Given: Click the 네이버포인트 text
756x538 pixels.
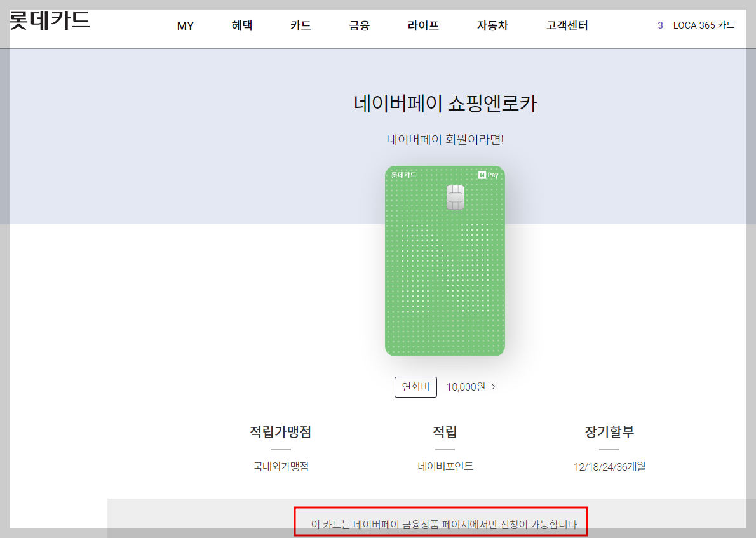Looking at the screenshot, I should (x=445, y=467).
